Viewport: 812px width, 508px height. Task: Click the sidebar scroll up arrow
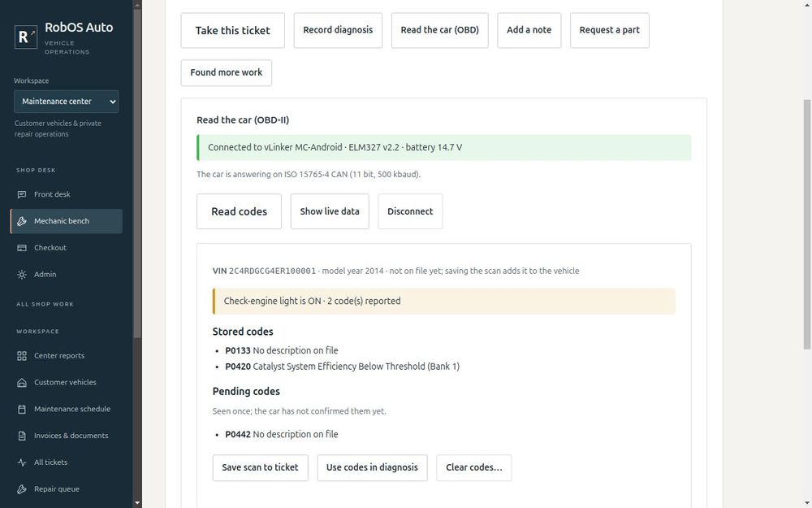point(137,5)
